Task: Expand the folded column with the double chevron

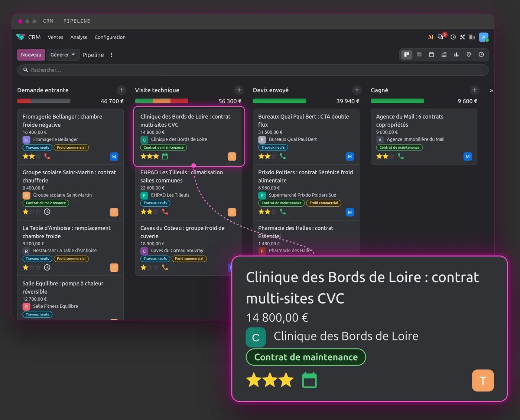Action: (491, 90)
